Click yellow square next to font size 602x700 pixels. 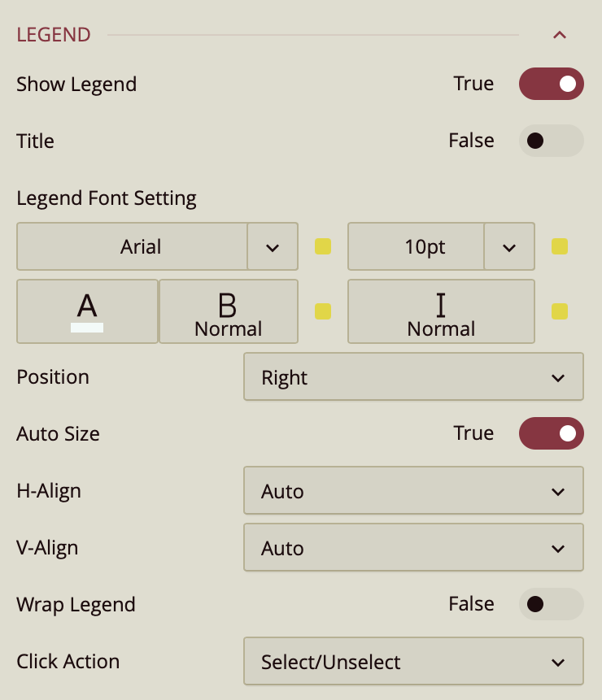[560, 246]
